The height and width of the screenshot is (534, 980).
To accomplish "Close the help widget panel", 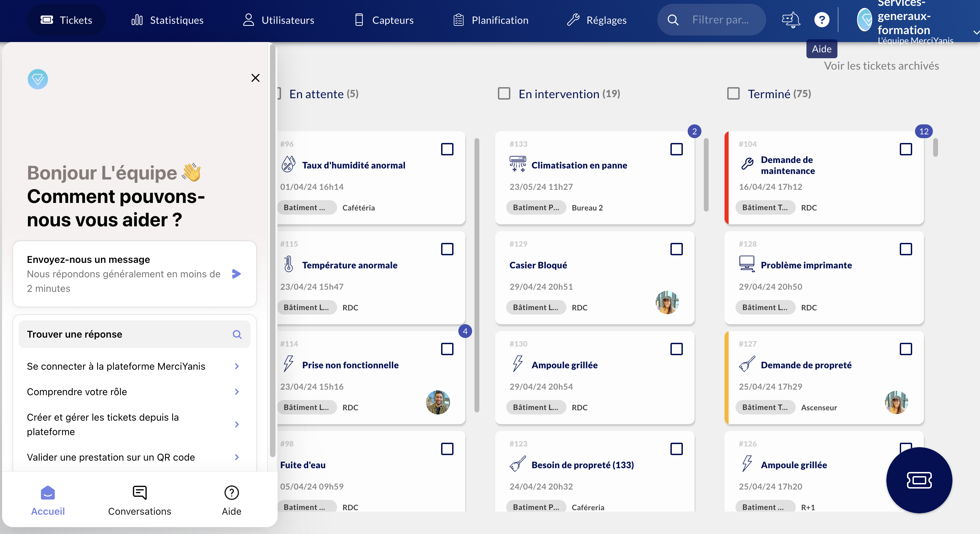I will pos(255,78).
